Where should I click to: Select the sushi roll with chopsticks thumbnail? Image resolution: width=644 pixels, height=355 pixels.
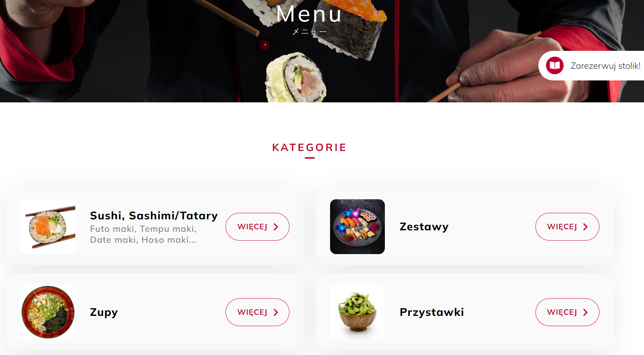point(48,227)
